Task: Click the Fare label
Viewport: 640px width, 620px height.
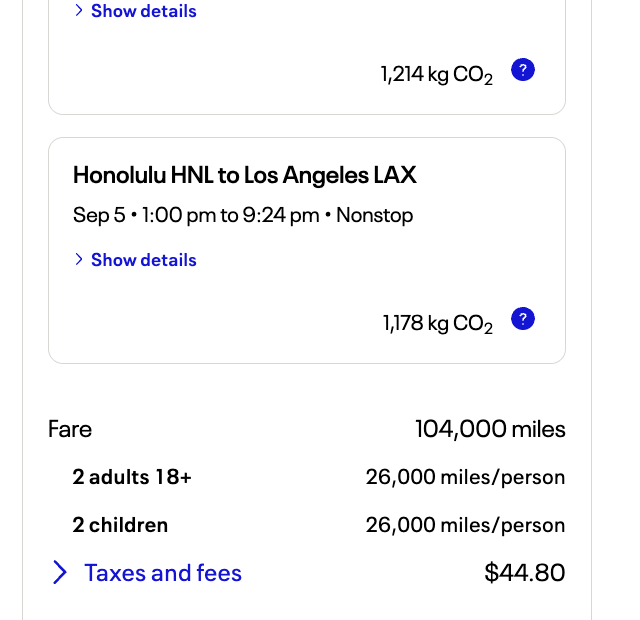Action: click(x=70, y=429)
